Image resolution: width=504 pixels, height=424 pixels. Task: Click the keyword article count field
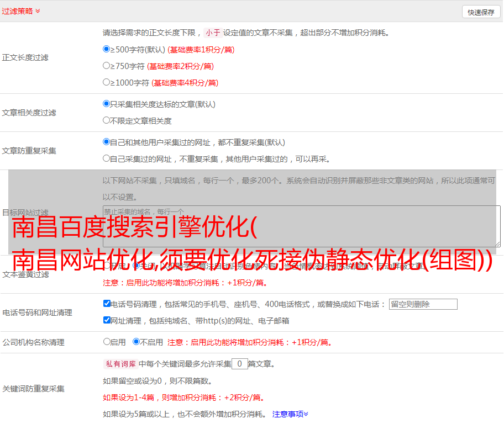point(239,364)
